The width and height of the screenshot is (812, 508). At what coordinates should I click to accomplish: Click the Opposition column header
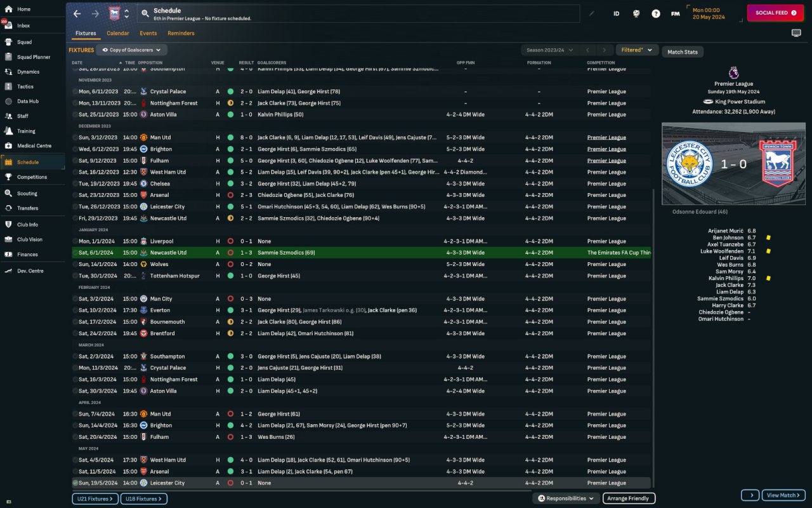(x=151, y=63)
